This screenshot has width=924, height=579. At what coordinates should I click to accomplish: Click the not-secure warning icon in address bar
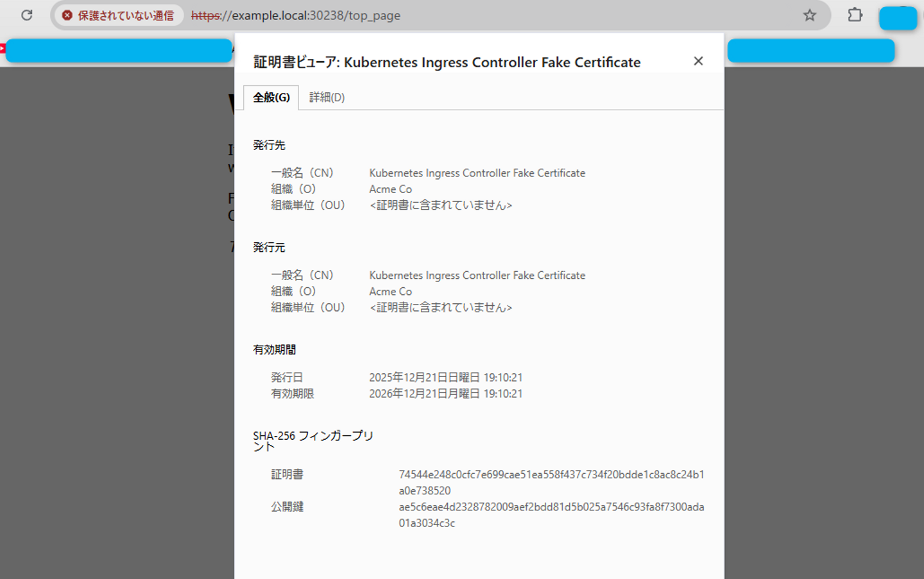pyautogui.click(x=67, y=15)
